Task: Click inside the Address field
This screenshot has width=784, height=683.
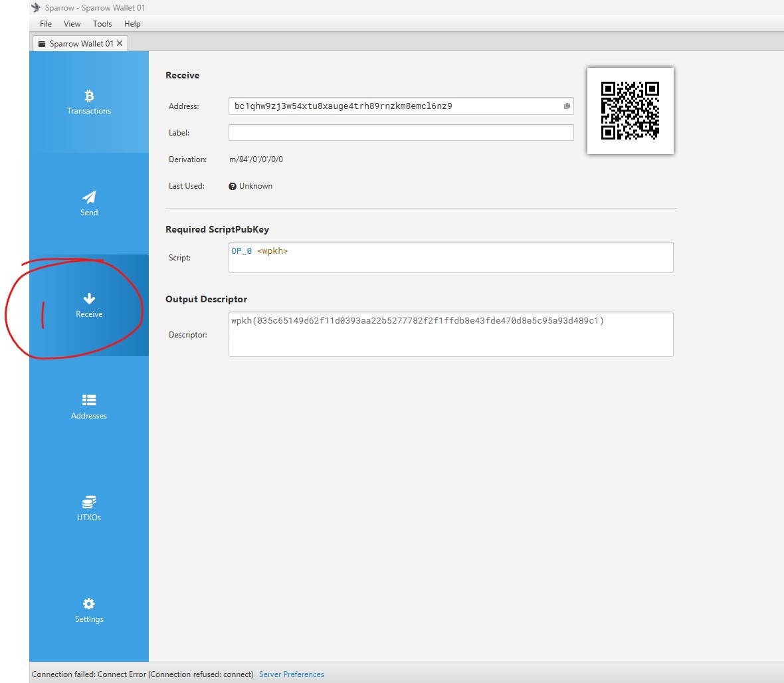Action: [x=401, y=106]
